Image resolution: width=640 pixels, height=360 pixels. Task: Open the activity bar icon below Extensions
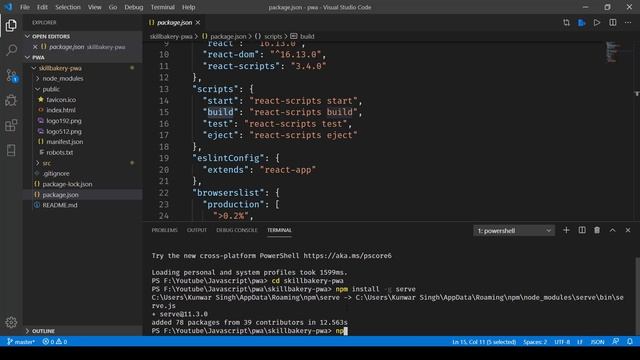(x=11, y=150)
